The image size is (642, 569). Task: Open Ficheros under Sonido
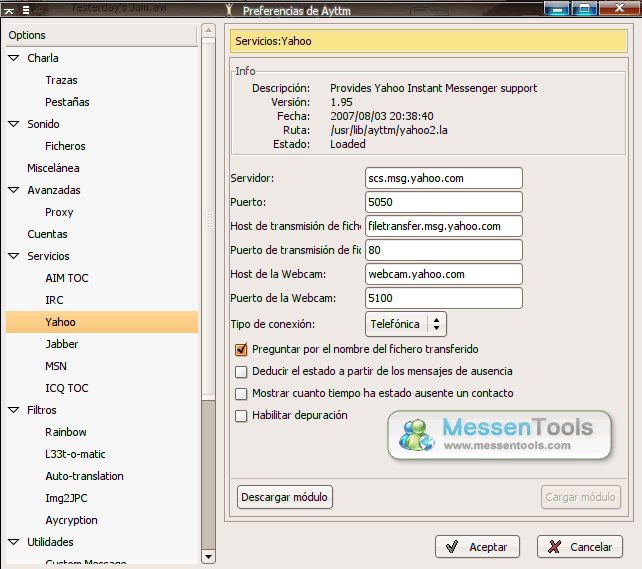coord(65,146)
